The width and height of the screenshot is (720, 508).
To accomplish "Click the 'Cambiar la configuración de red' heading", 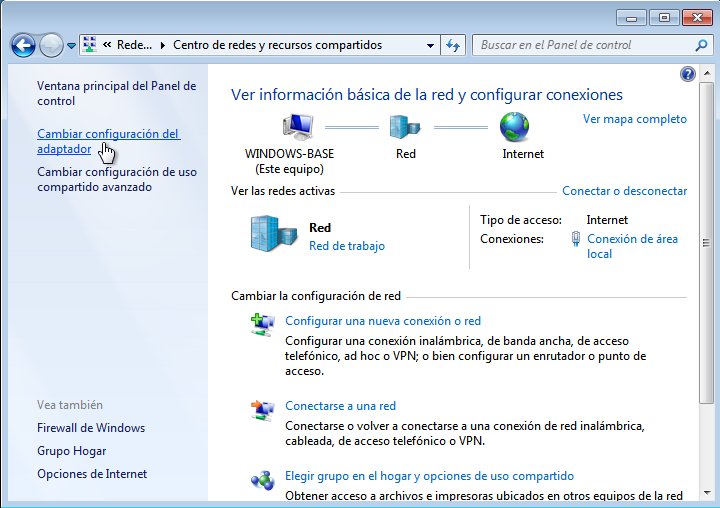I will point(316,296).
